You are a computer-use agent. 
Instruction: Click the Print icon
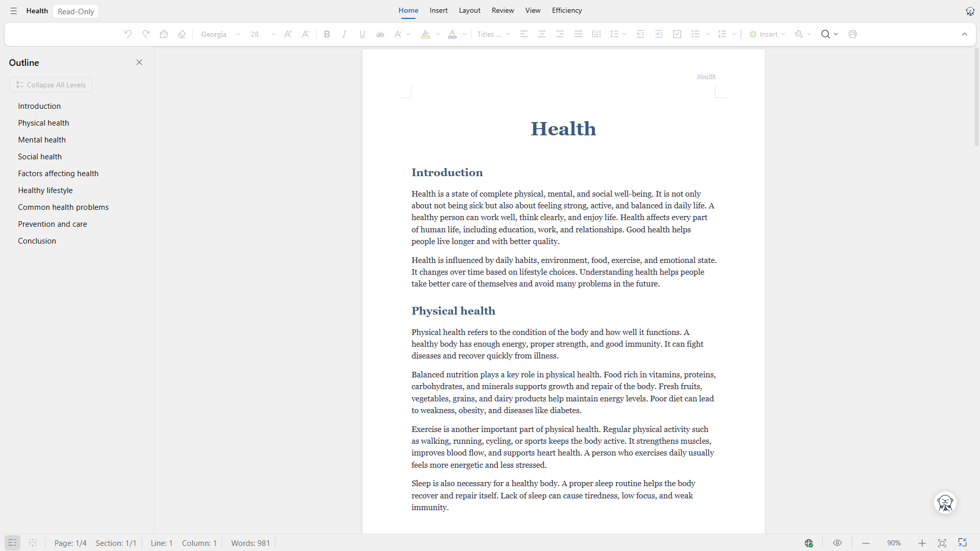pos(852,34)
